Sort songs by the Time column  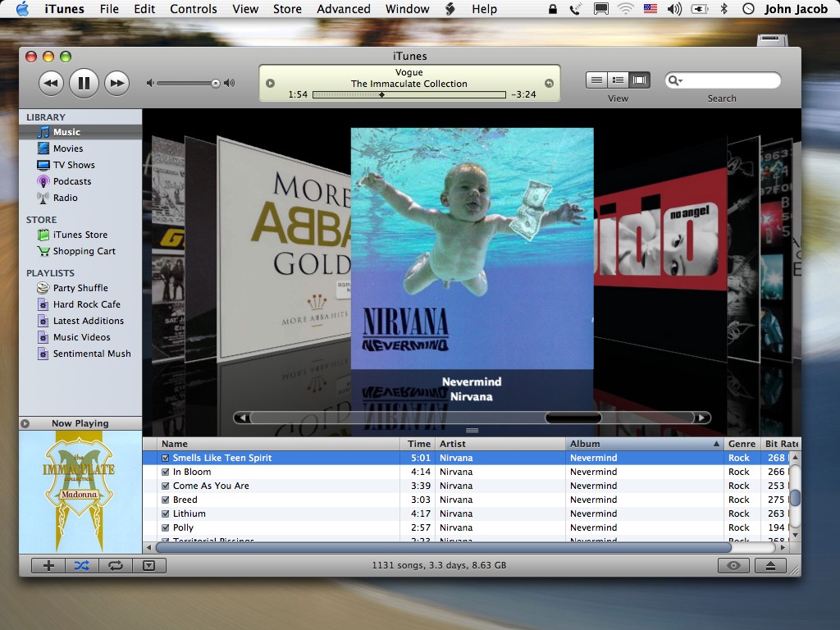418,444
